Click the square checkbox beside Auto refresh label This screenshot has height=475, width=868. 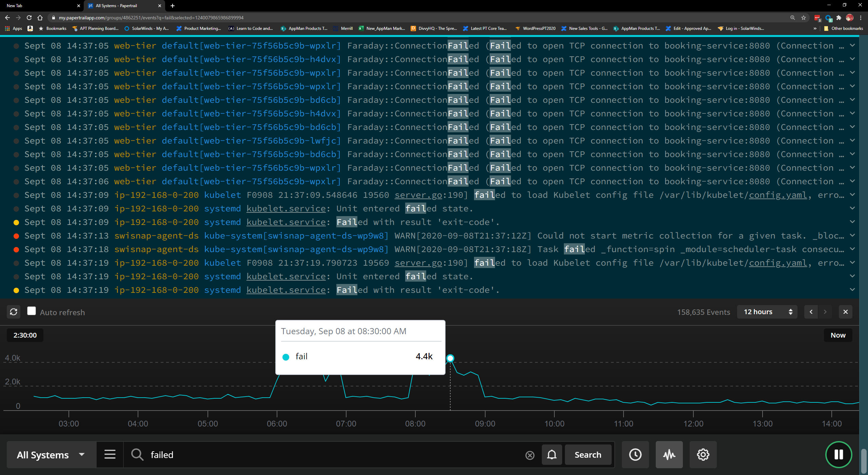click(x=32, y=311)
